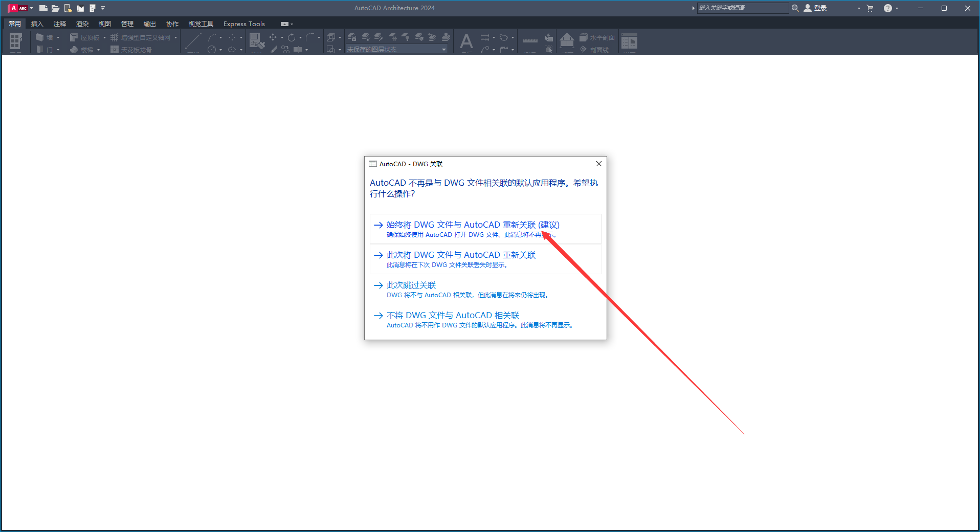Expand the Roof Slab dropdown arrow
The image size is (980, 532).
104,37
